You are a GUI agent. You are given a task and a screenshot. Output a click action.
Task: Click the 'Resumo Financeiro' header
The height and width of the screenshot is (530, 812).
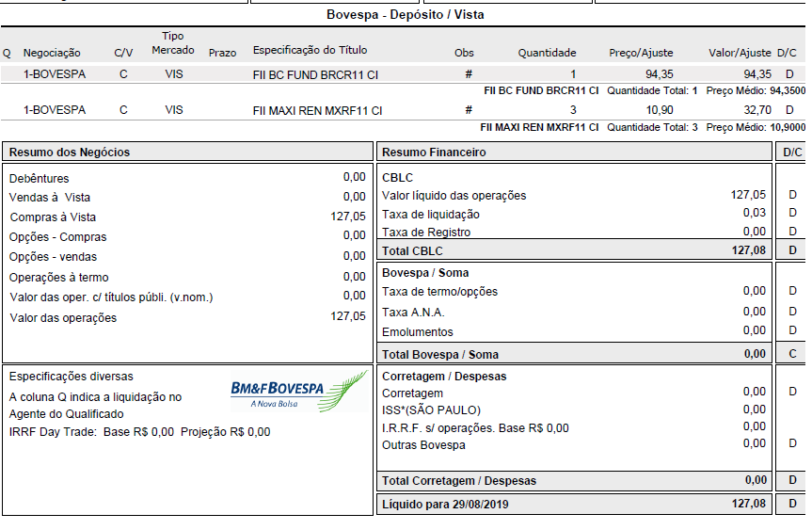pyautogui.click(x=434, y=153)
